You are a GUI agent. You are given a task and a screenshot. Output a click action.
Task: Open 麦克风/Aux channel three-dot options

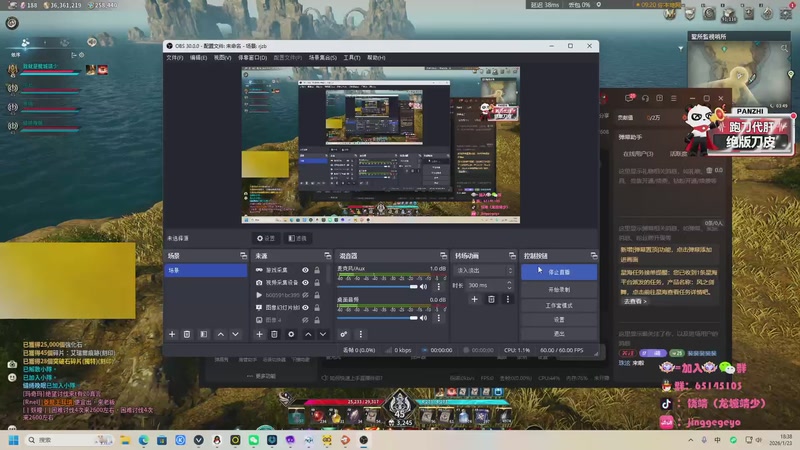(438, 287)
